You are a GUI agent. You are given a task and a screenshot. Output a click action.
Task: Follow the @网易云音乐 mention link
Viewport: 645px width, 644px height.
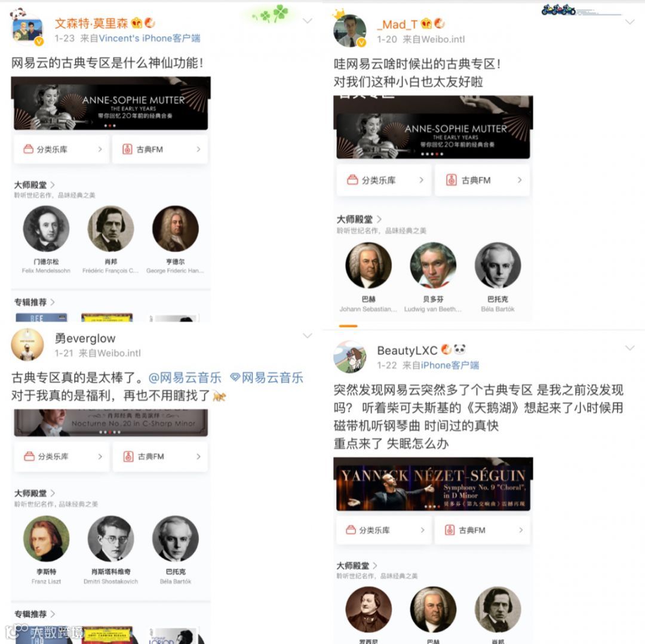coord(185,378)
